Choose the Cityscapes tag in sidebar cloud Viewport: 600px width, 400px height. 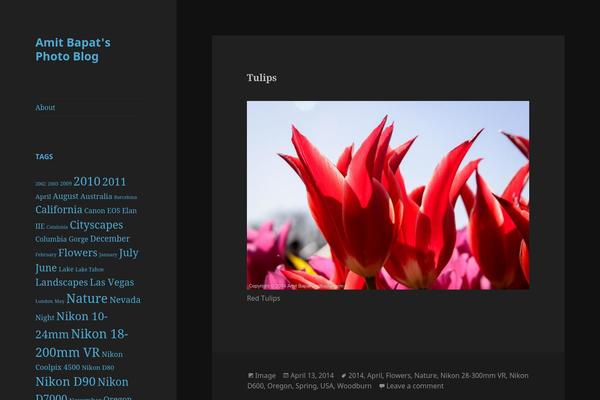pos(96,225)
